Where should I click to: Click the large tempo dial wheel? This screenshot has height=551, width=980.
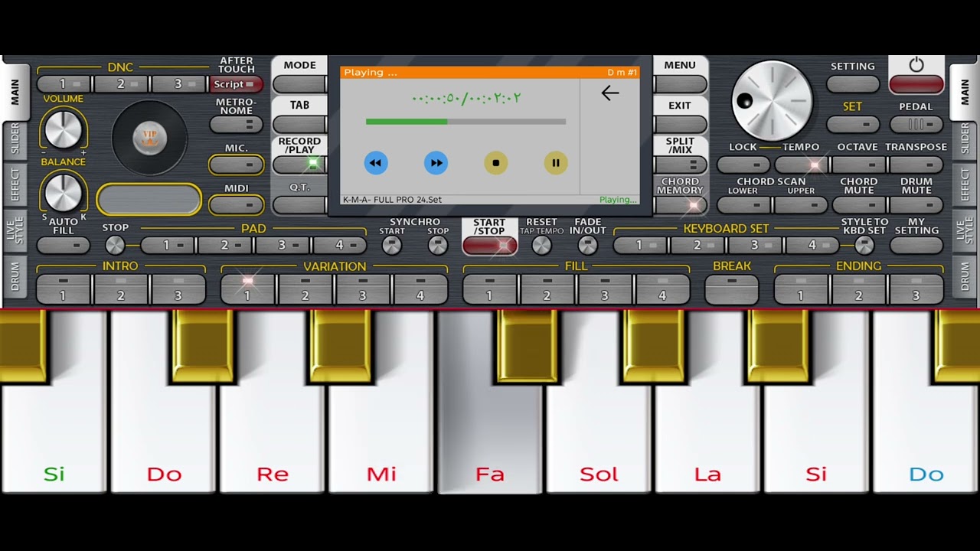click(772, 100)
